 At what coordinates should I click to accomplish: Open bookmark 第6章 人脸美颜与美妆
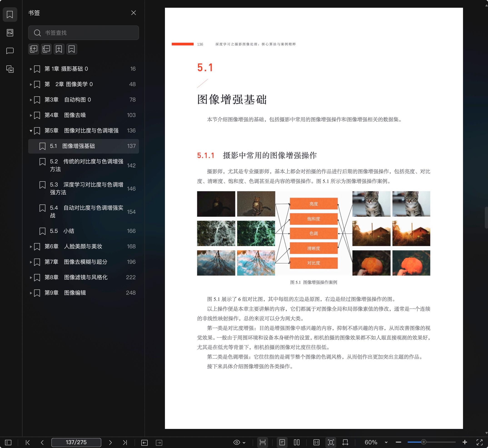73,246
